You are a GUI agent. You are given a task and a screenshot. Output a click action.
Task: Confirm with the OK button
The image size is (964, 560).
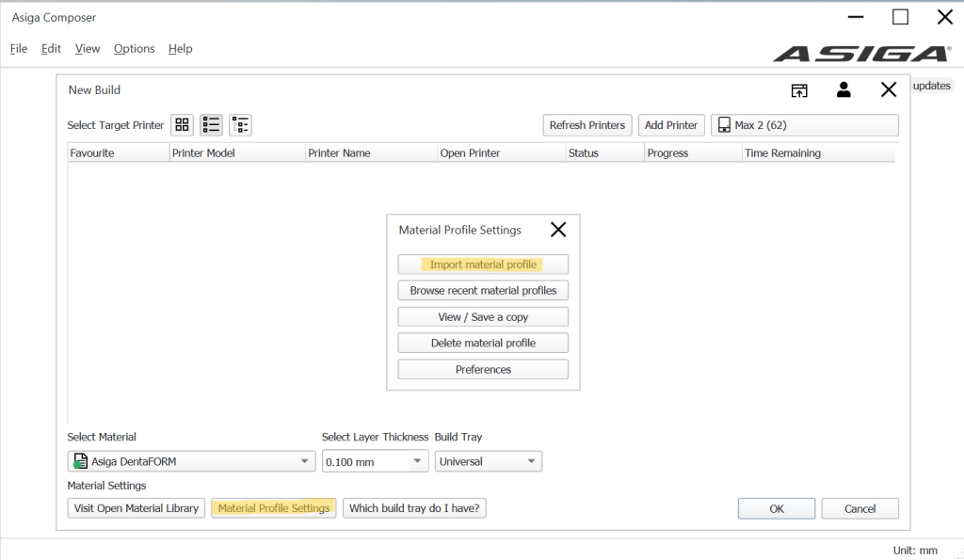(777, 508)
